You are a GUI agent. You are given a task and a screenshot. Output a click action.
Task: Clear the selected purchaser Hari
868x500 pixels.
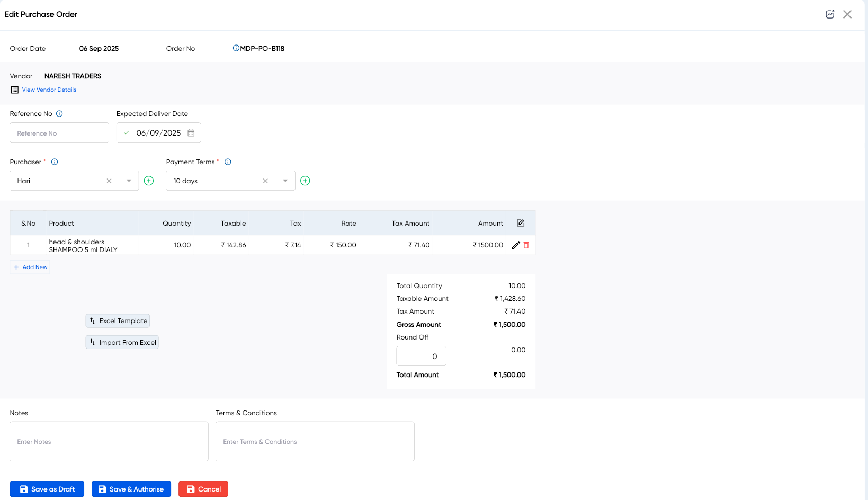tap(109, 181)
